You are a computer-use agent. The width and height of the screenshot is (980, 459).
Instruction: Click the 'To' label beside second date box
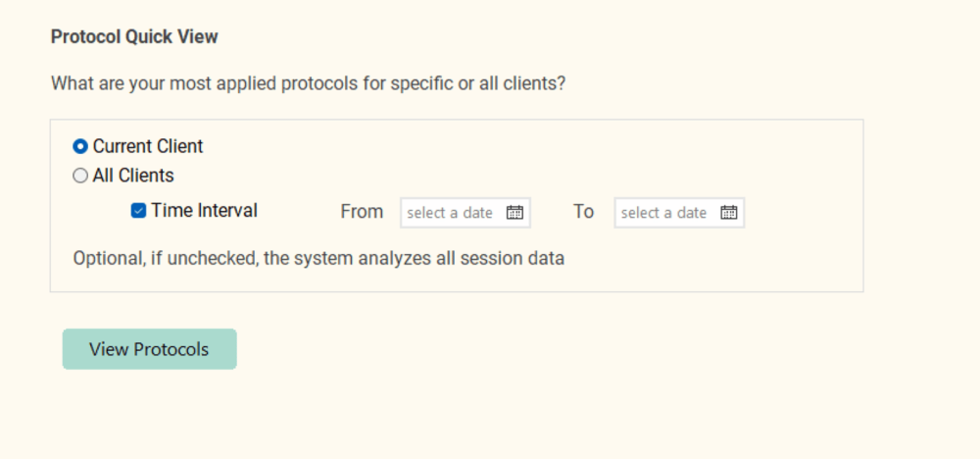pos(583,212)
